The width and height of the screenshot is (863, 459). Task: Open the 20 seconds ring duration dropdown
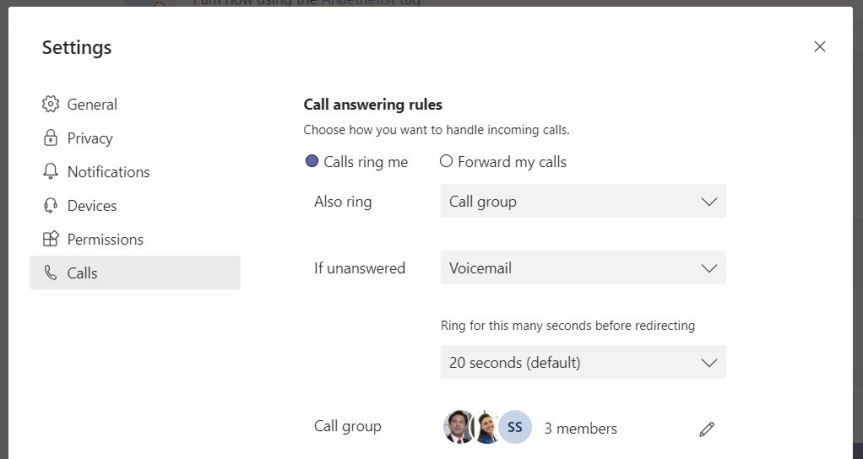tap(583, 362)
